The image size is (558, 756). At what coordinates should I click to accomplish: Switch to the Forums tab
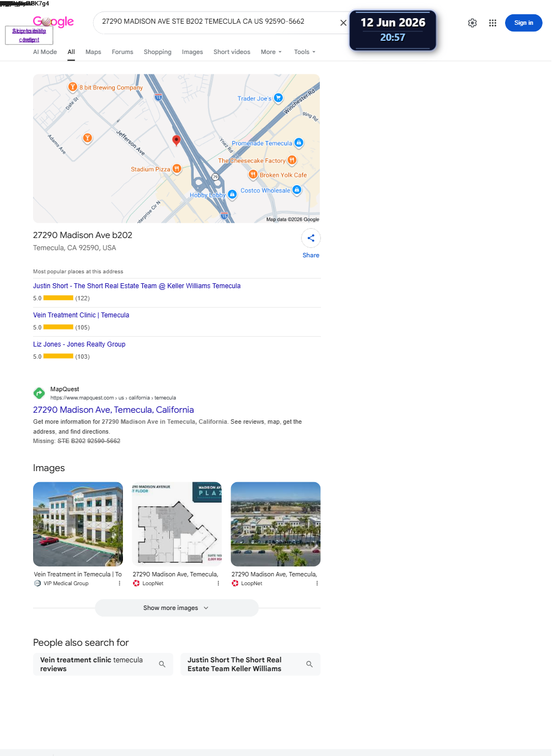click(122, 52)
